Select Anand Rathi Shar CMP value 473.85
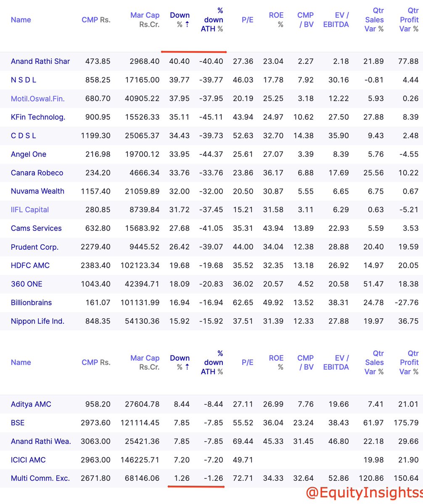 click(98, 61)
